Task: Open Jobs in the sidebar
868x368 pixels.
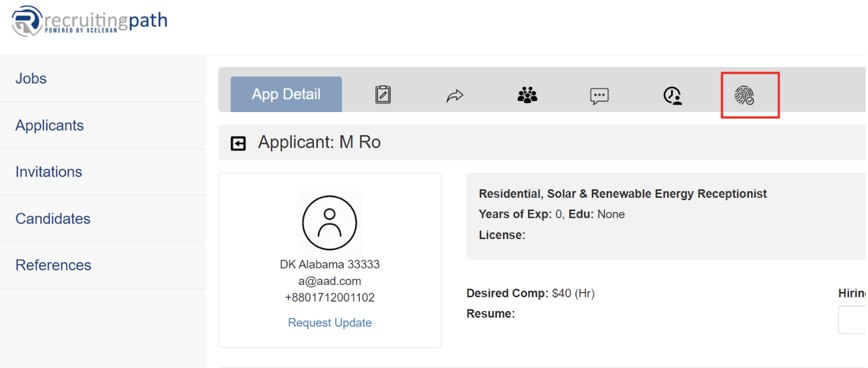Action: click(31, 78)
